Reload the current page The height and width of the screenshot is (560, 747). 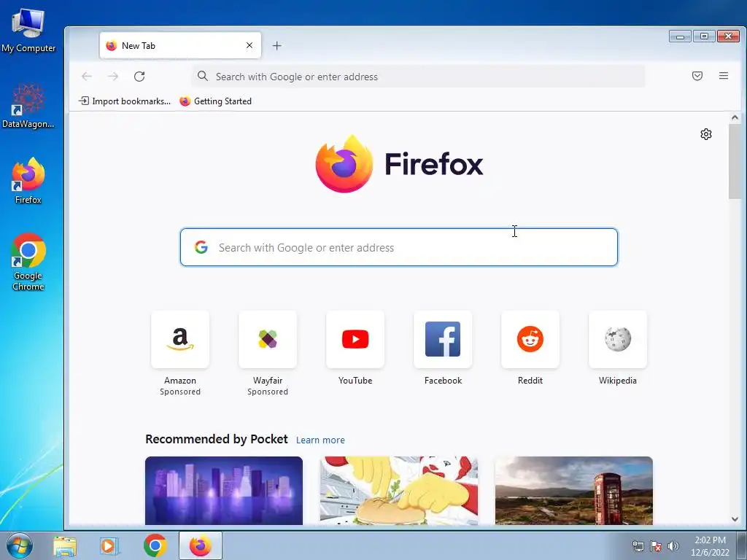click(139, 76)
